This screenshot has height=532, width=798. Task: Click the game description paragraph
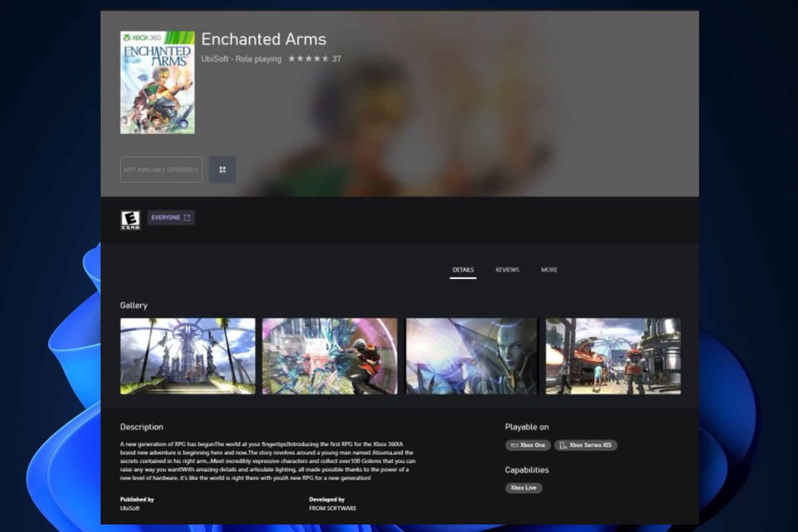coord(268,461)
